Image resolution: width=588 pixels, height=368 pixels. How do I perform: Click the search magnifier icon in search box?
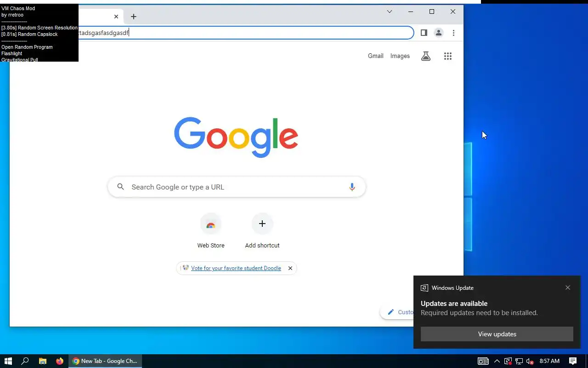click(121, 187)
